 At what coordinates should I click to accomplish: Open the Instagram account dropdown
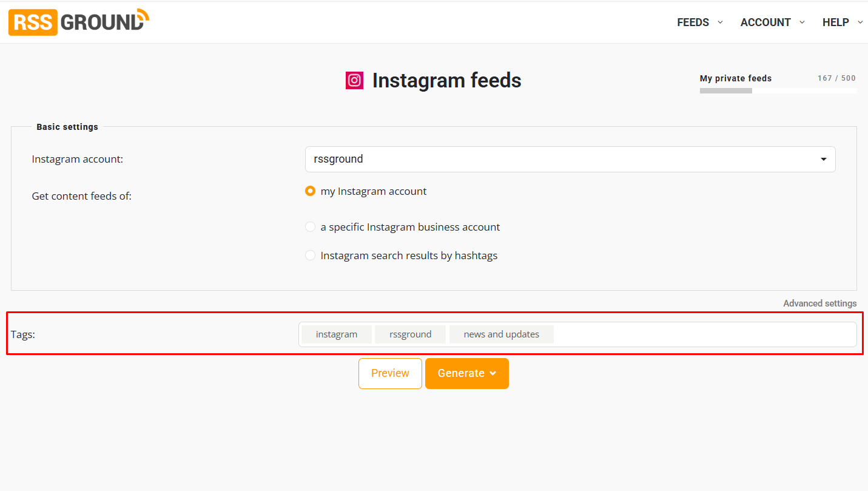(570, 159)
